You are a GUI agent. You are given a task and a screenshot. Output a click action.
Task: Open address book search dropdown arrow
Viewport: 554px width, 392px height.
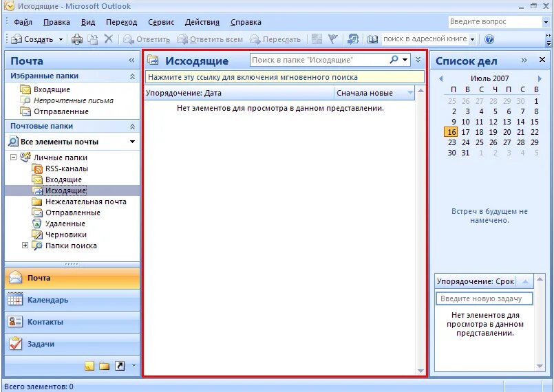tap(472, 39)
